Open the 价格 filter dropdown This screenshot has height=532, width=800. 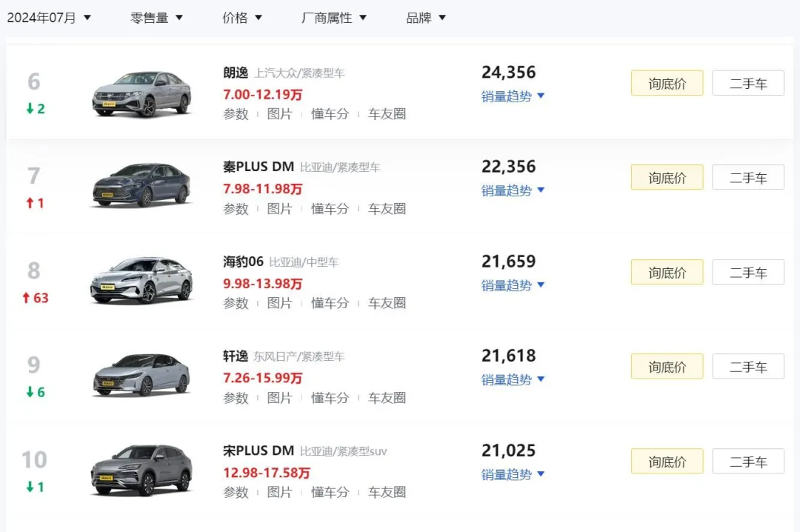coord(242,18)
